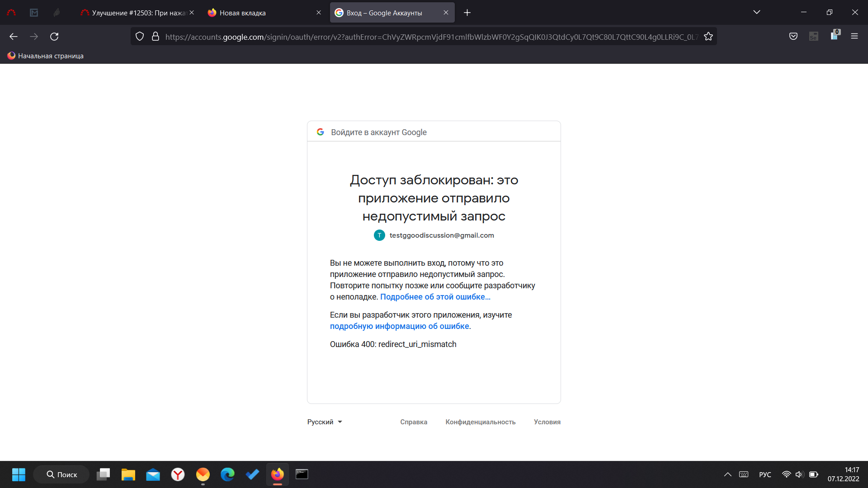
Task: Bookmark this page with the star
Action: click(x=708, y=37)
